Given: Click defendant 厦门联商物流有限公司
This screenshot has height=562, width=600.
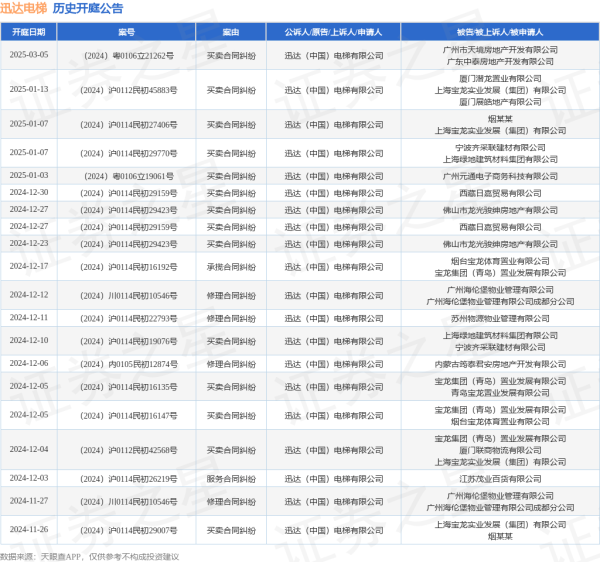Looking at the screenshot, I should 500,450.
